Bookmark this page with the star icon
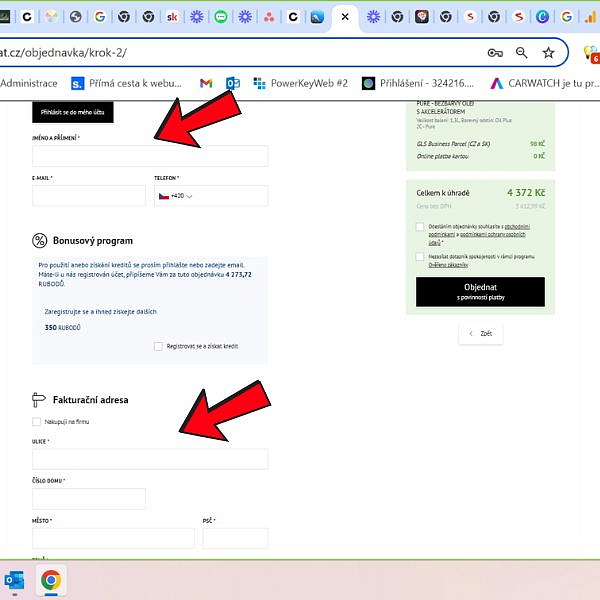The height and width of the screenshot is (600, 600). (548, 53)
